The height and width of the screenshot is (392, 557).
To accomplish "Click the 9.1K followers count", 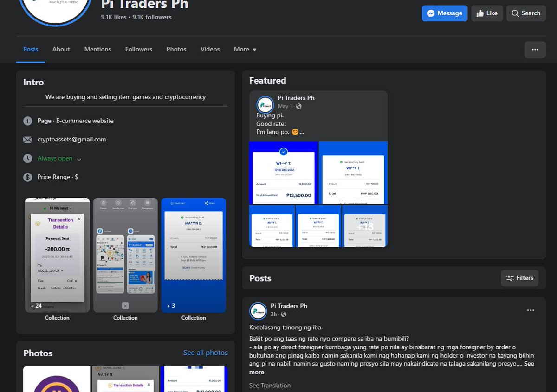I will pyautogui.click(x=152, y=17).
